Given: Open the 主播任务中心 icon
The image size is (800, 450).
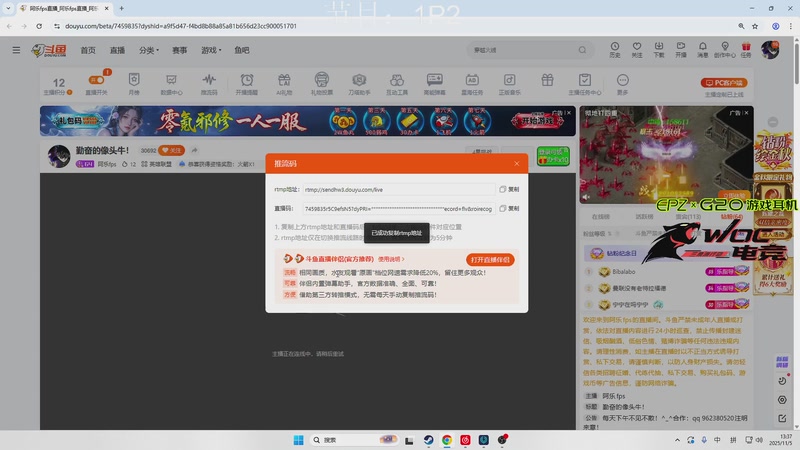Looking at the screenshot, I should point(585,84).
